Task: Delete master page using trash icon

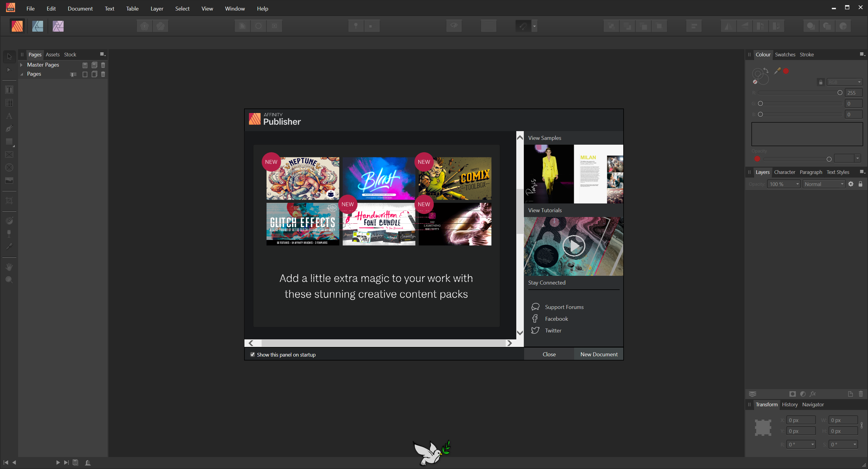Action: [x=103, y=65]
